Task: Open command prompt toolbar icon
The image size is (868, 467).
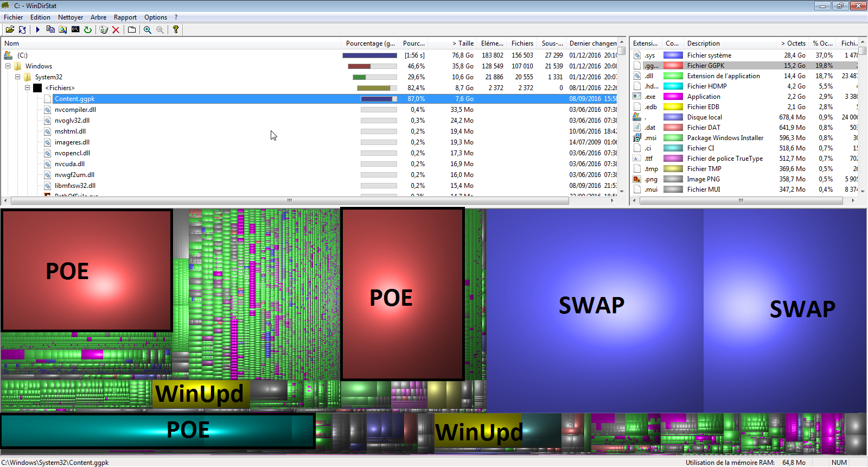Action: point(75,30)
